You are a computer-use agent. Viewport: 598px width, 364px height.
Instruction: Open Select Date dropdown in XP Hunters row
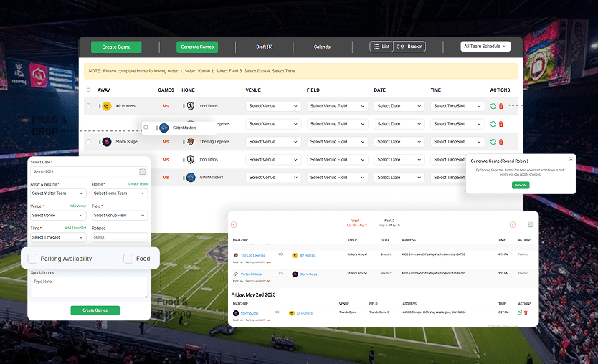click(399, 106)
